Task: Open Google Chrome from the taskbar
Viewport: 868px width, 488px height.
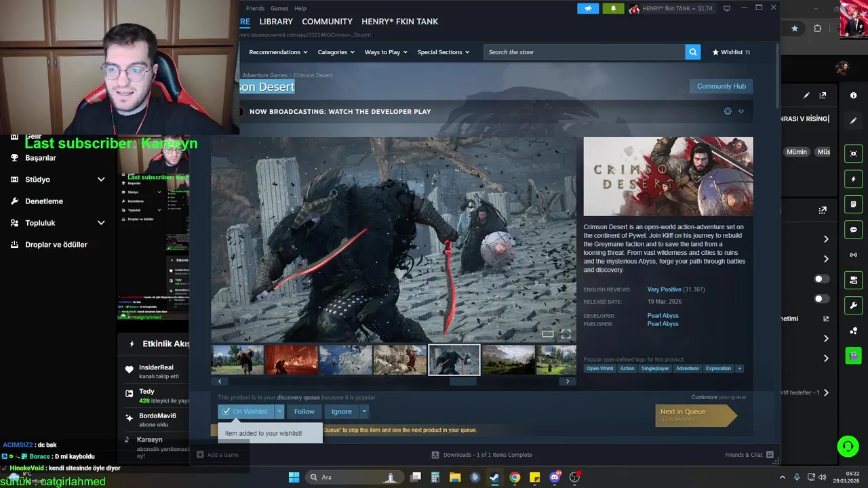Action: 515,477
